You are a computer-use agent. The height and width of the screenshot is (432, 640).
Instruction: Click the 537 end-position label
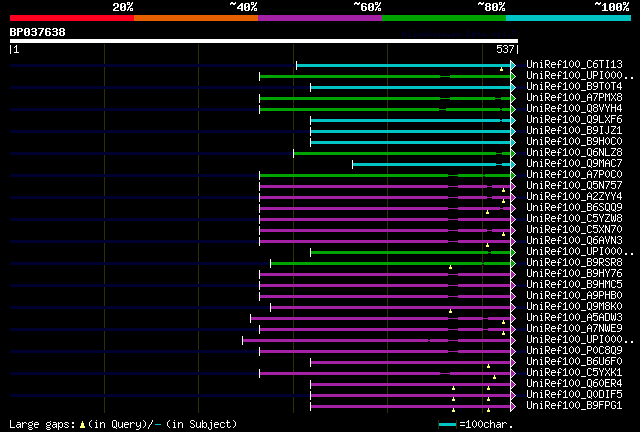coord(505,49)
